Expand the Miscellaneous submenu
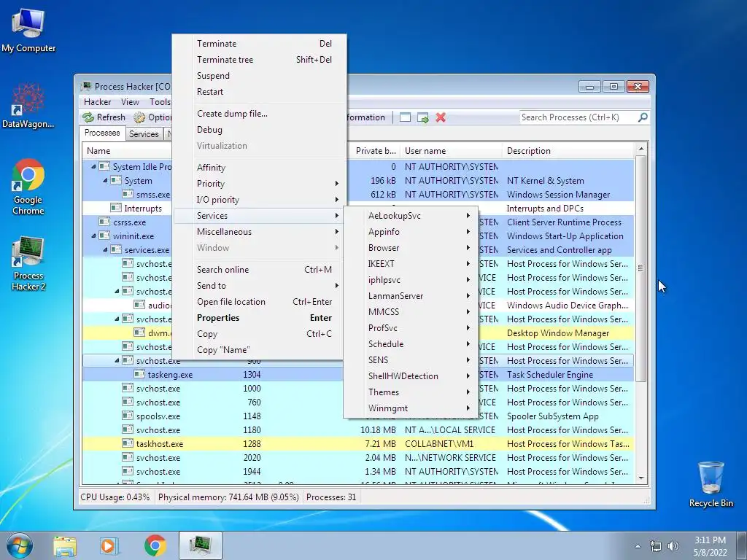The height and width of the screenshot is (560, 747). point(258,232)
